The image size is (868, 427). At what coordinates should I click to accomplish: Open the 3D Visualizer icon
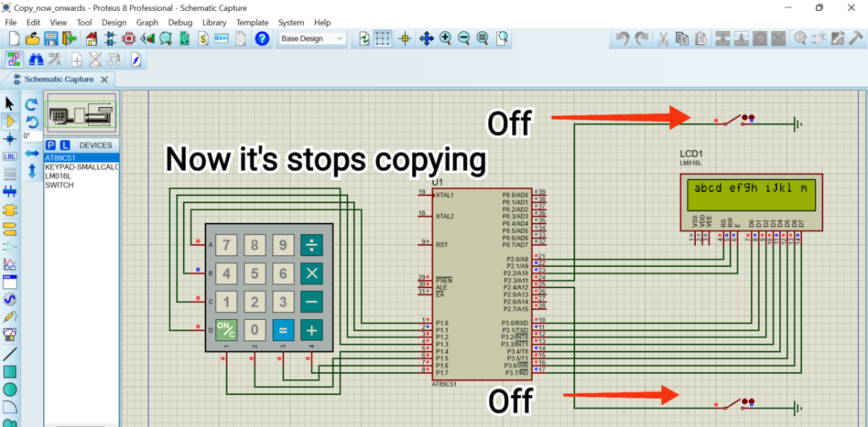148,39
